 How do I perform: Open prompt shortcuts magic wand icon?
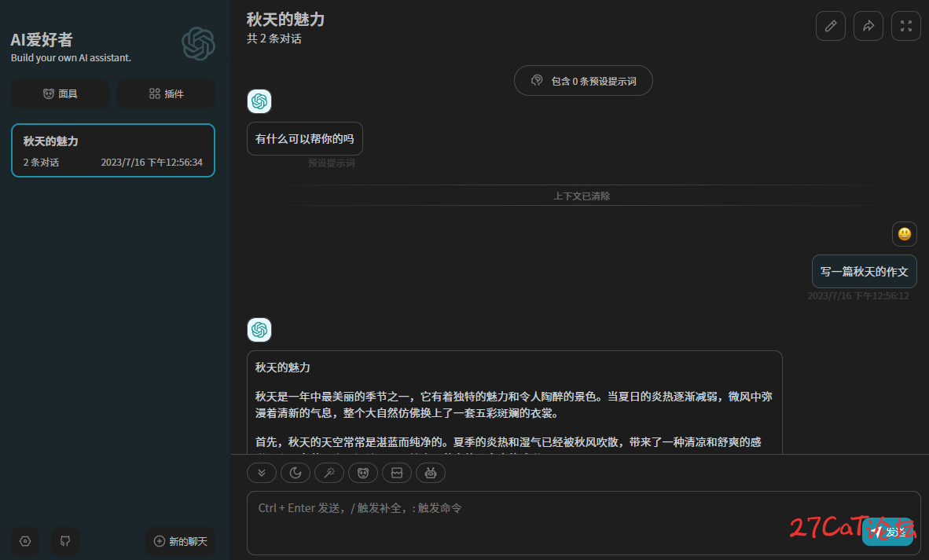coord(329,472)
